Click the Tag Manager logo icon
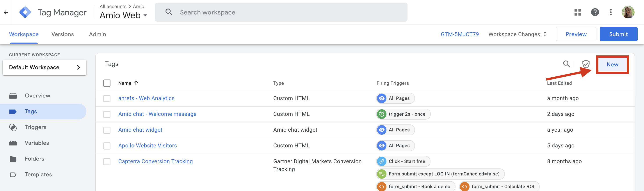The image size is (644, 191). coord(25,12)
